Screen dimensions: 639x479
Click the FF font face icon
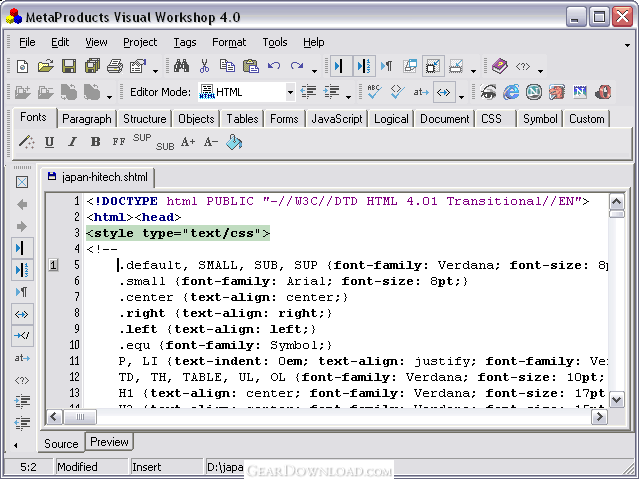(119, 142)
